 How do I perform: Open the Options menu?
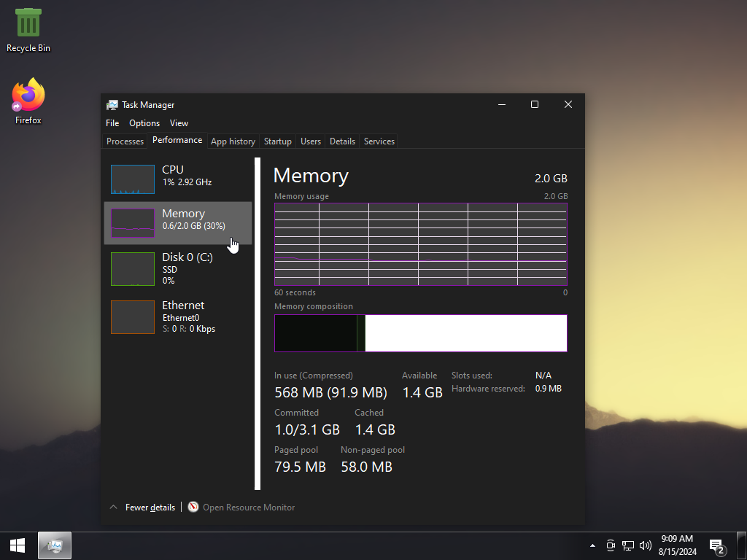point(144,123)
